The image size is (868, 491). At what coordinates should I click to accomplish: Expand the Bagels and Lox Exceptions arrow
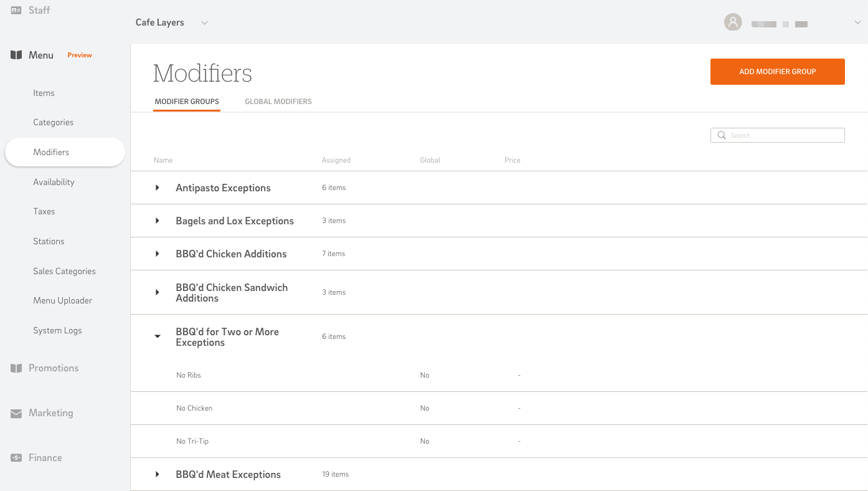(158, 221)
